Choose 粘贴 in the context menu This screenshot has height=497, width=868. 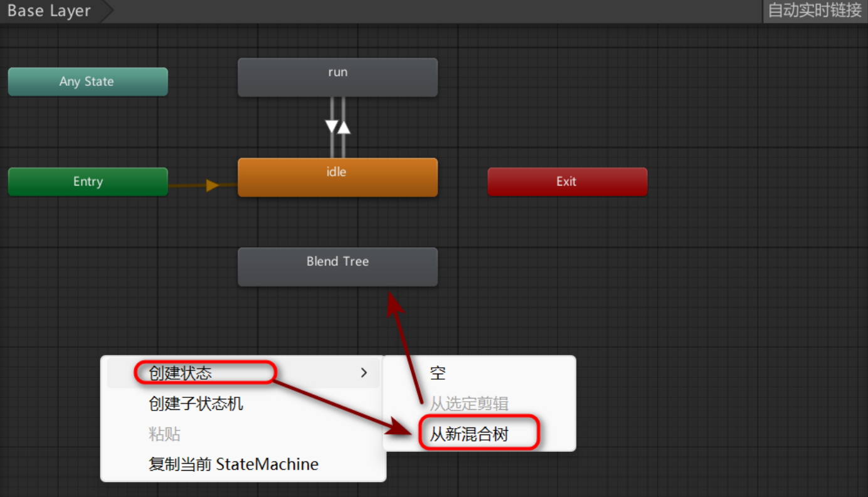(243, 434)
